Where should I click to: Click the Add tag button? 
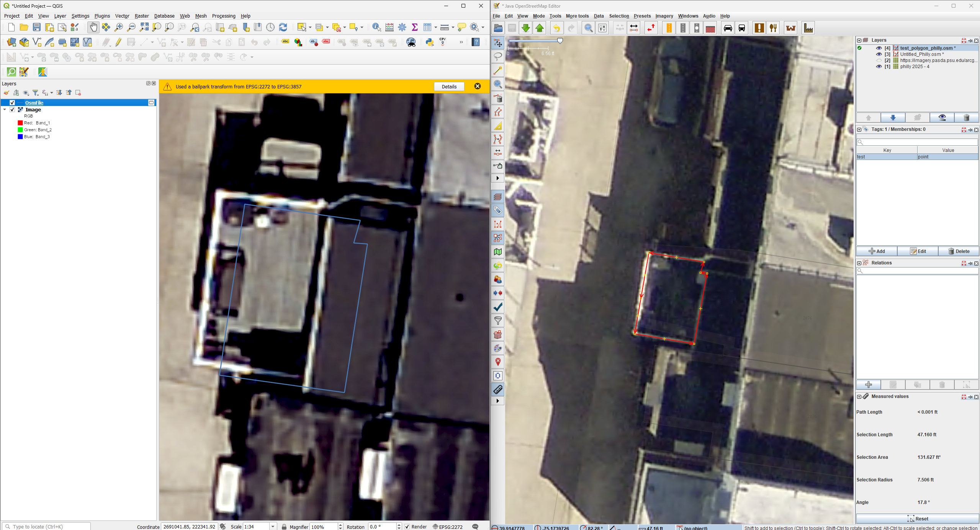[x=877, y=251]
